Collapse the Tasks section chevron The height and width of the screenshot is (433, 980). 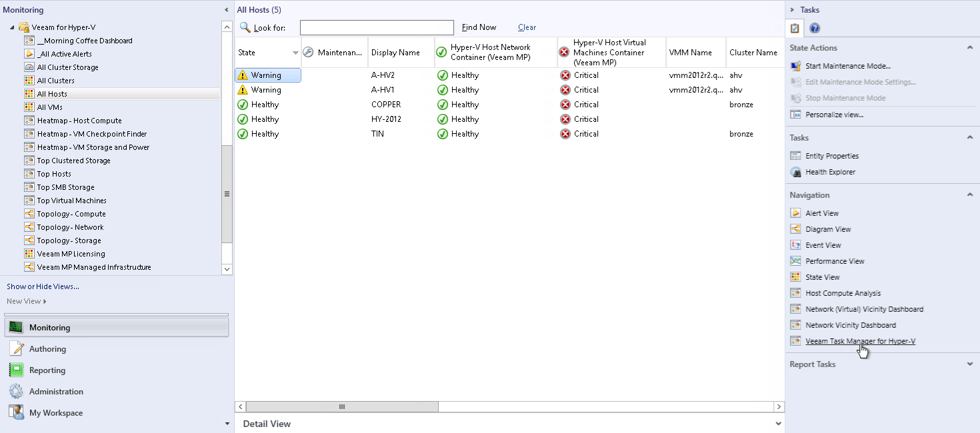point(970,138)
